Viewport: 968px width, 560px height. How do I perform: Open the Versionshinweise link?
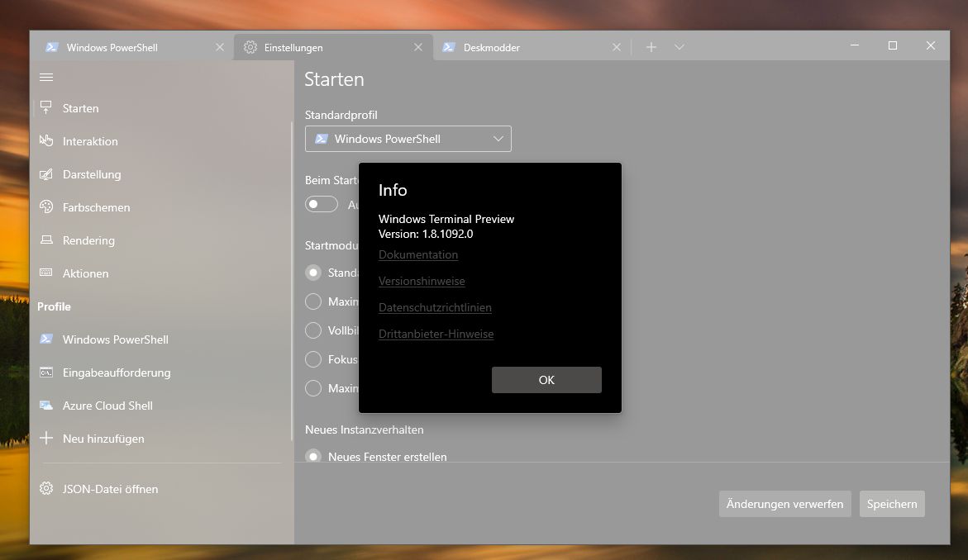coord(422,281)
